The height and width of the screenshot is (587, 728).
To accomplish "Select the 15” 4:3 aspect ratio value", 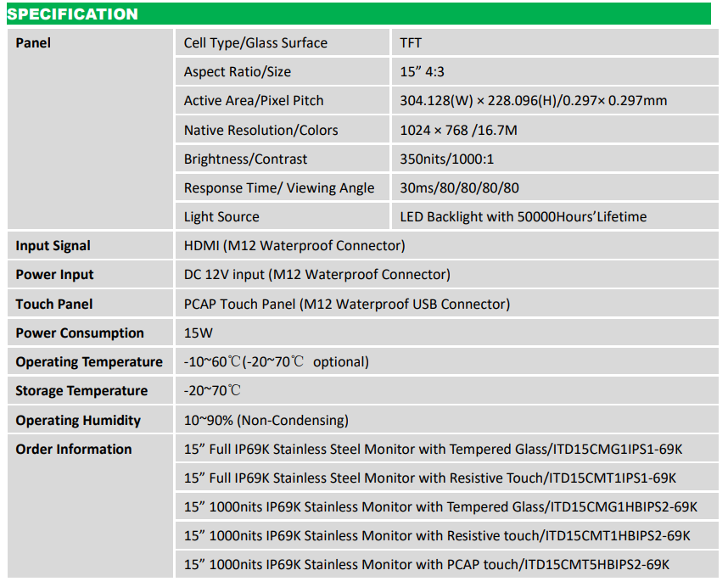I will [430, 72].
